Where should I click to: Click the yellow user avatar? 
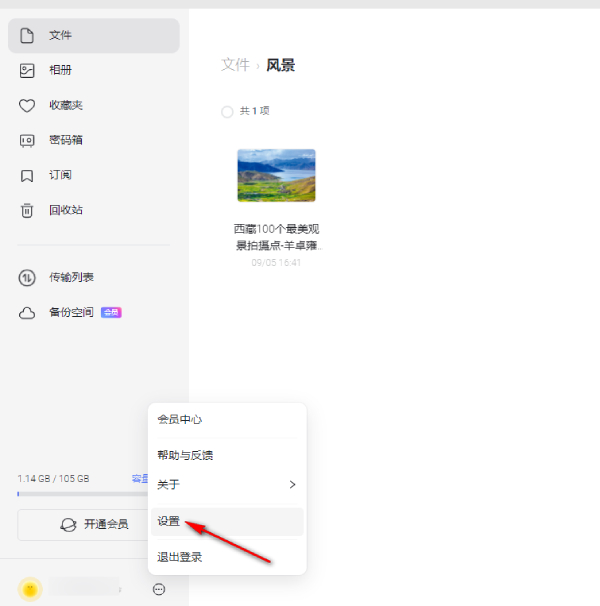(30, 589)
